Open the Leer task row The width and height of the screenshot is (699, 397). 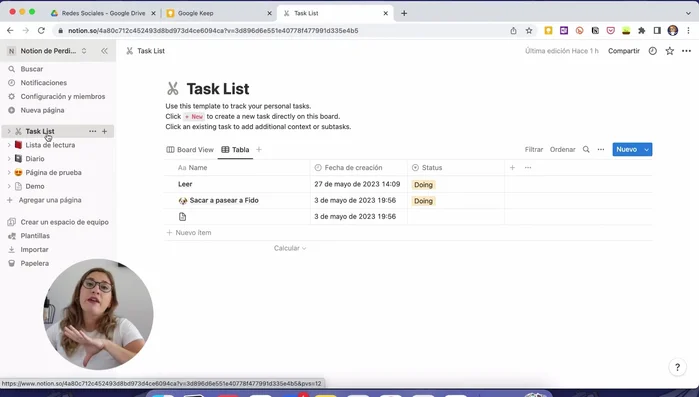(x=185, y=184)
